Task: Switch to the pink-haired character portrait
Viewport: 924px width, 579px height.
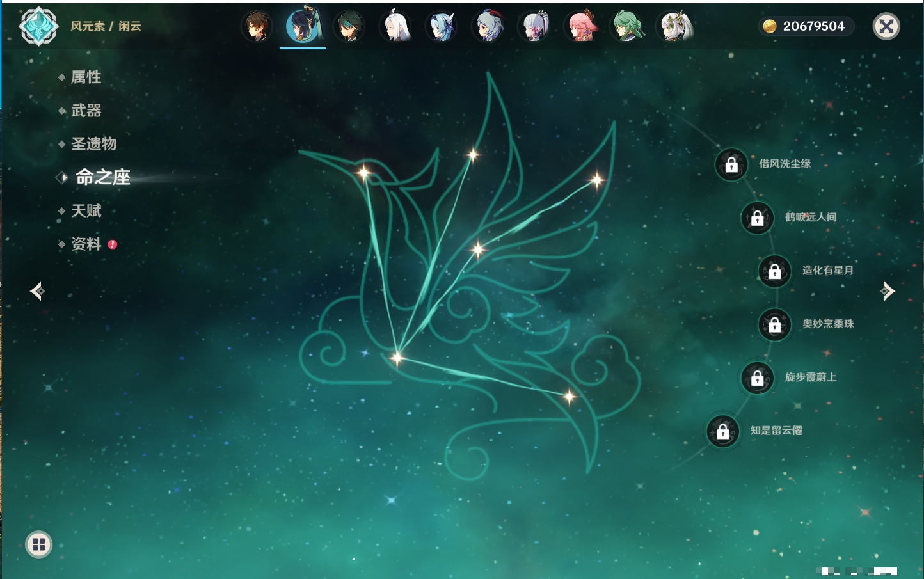Action: point(581,27)
